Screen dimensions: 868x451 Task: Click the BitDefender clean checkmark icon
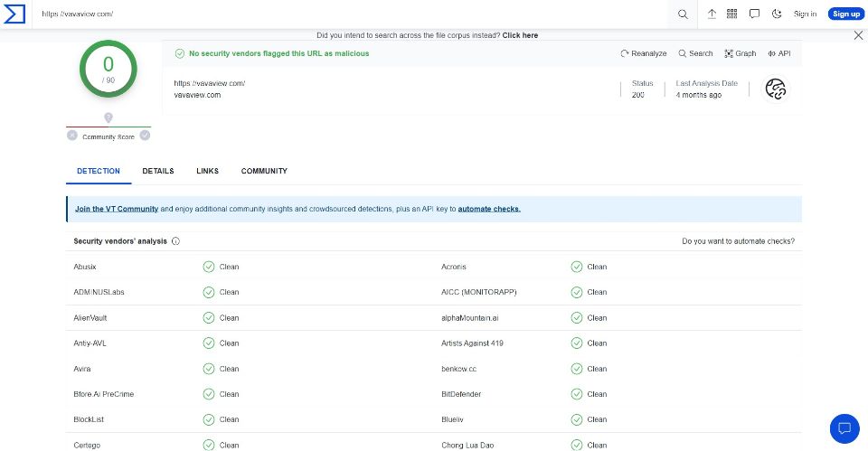577,394
